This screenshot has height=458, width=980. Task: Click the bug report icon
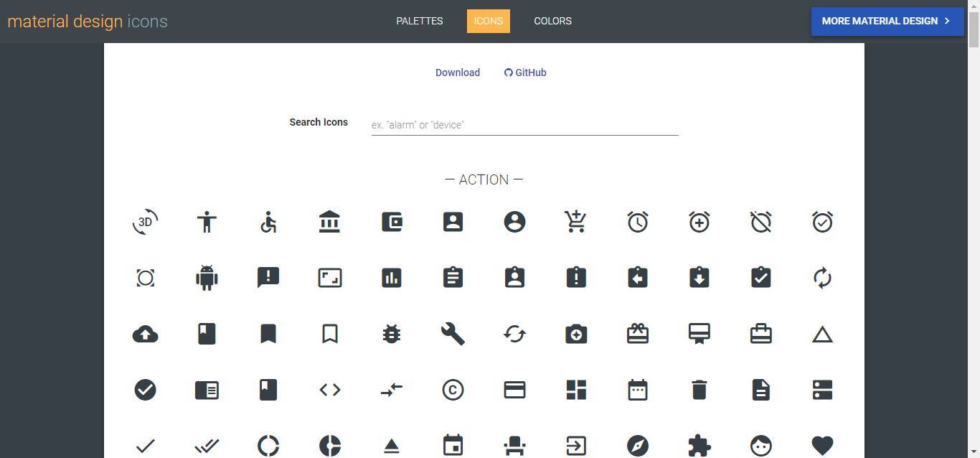pyautogui.click(x=392, y=334)
